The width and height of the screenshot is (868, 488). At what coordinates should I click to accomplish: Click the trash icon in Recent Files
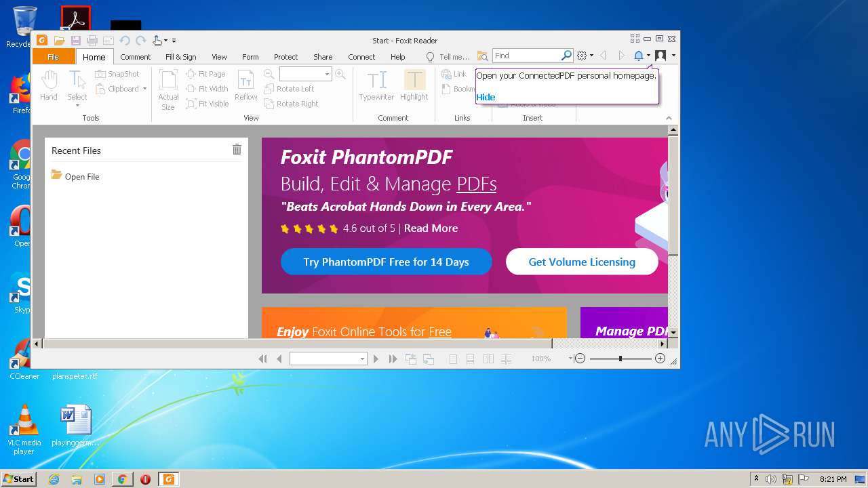(237, 150)
